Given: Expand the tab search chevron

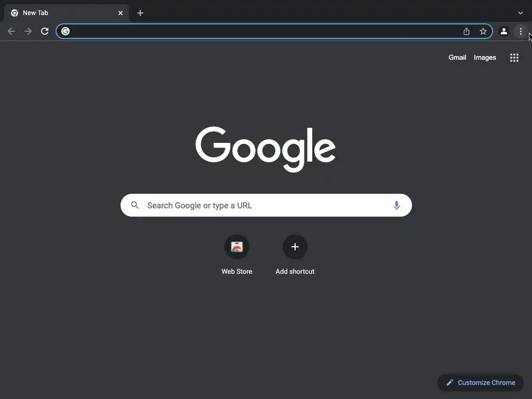Looking at the screenshot, I should click(521, 13).
